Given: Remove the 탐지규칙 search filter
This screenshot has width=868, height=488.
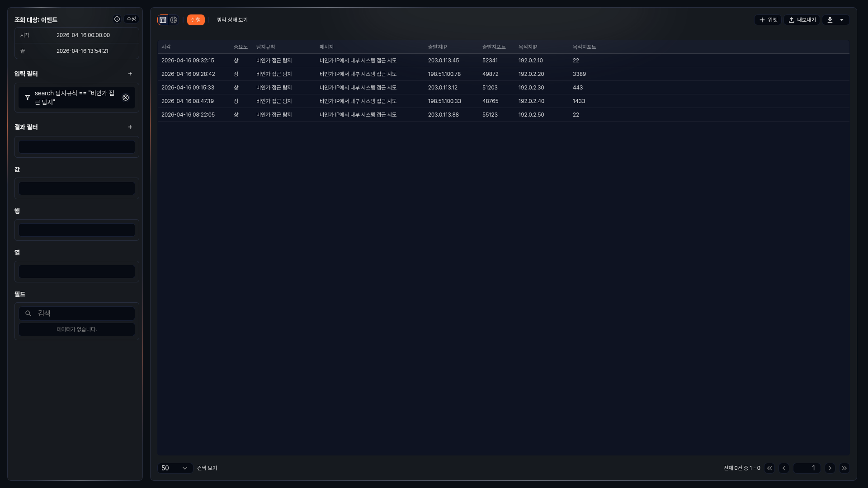Looking at the screenshot, I should [x=126, y=98].
